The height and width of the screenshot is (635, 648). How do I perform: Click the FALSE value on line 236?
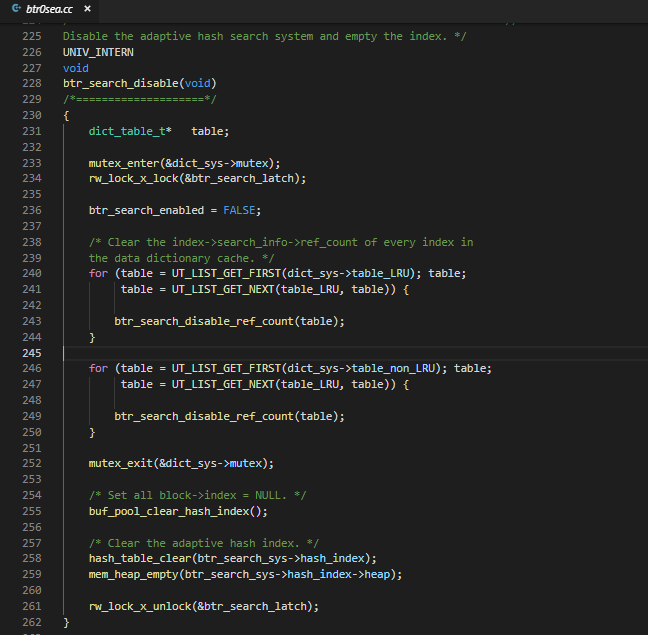click(239, 210)
